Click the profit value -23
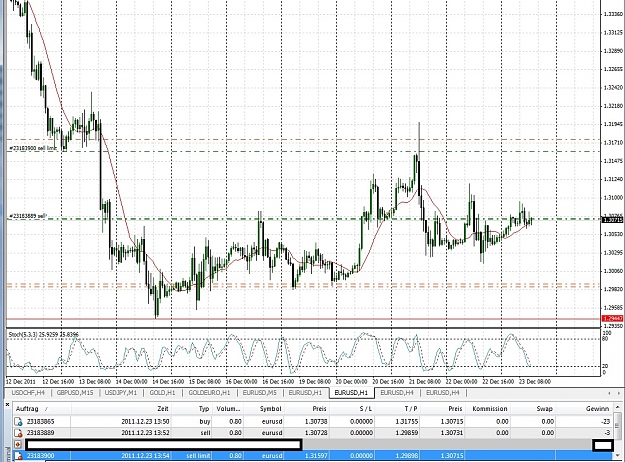This screenshot has width=625, height=462. click(605, 421)
